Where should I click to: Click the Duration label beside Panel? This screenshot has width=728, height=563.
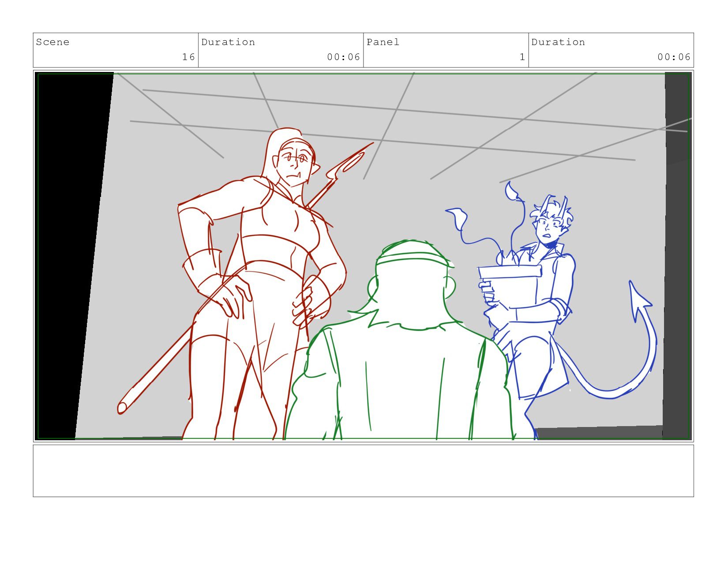(x=558, y=42)
